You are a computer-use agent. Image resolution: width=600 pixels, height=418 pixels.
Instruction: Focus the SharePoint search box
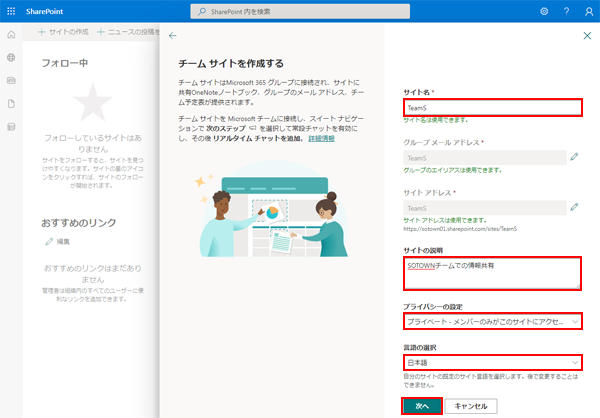coord(300,11)
